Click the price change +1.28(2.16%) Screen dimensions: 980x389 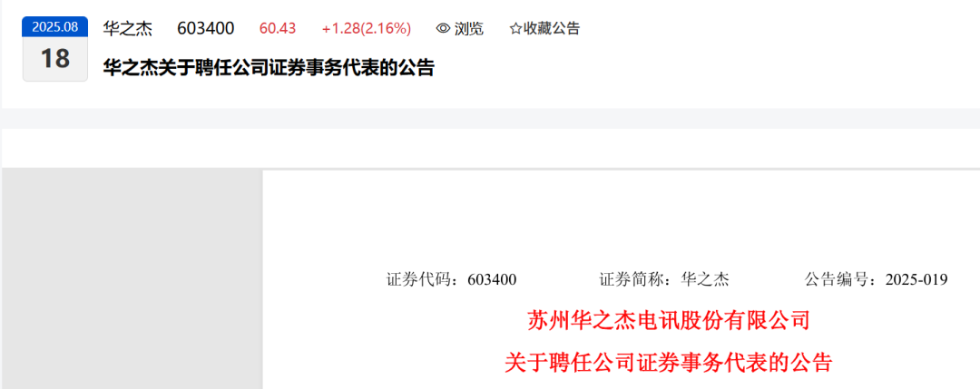[x=367, y=28]
